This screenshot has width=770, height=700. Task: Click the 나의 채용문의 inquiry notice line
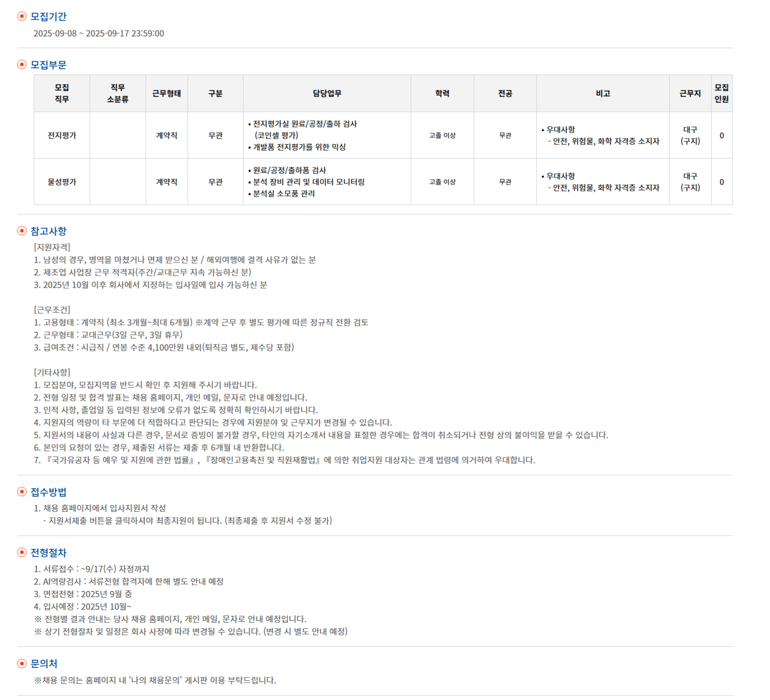pos(155,680)
